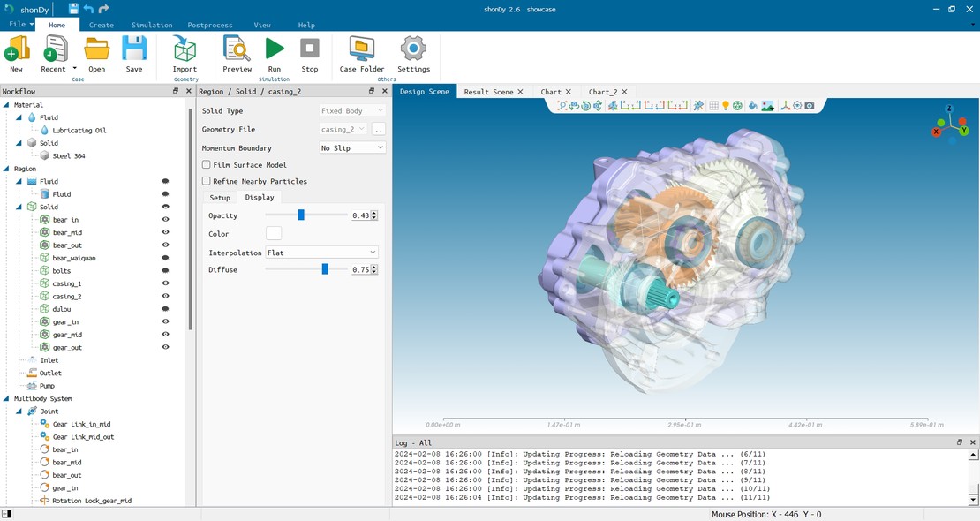
Task: Click the Opacity slider handle
Action: pos(301,215)
